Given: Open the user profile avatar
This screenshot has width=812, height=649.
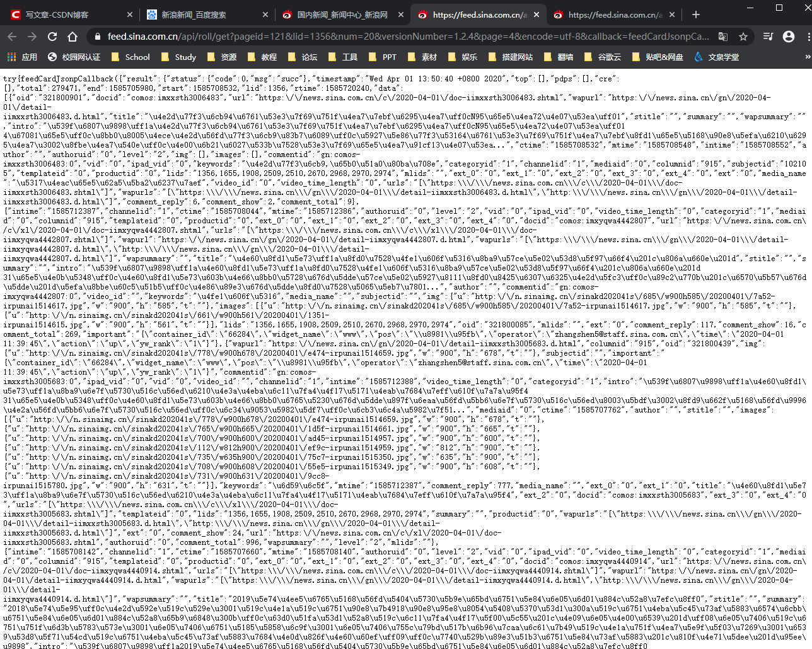Looking at the screenshot, I should [788, 37].
